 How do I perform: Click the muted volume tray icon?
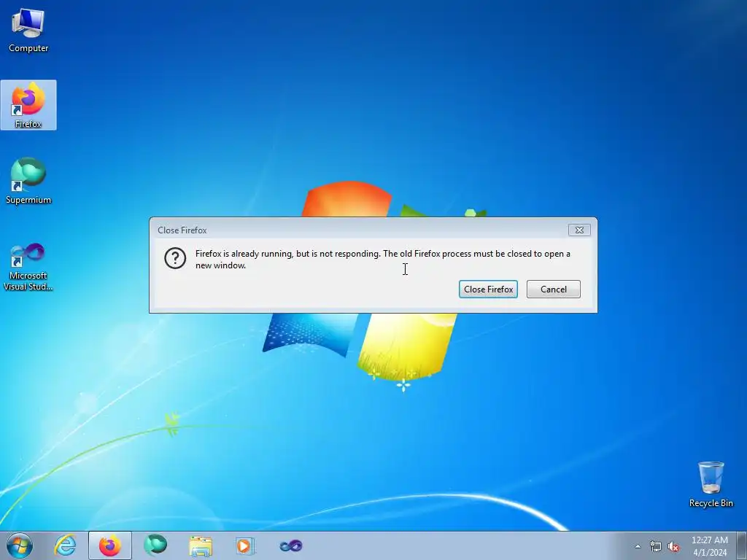(x=673, y=546)
